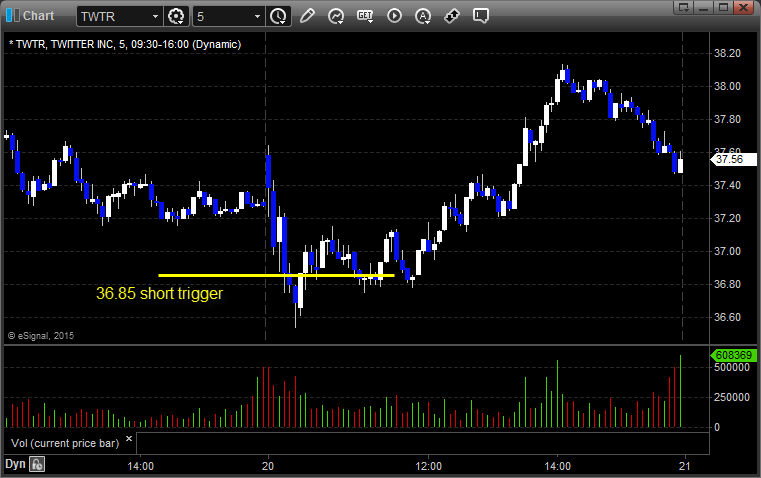Click the 37.00 price axis label
This screenshot has height=478, width=761.
tap(728, 251)
